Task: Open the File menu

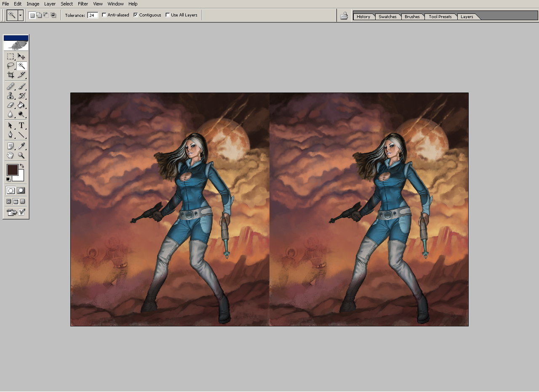Action: (x=5, y=4)
